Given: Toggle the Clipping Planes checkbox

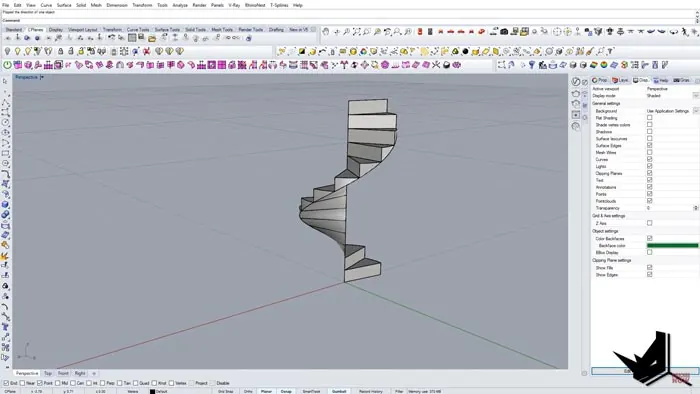Looking at the screenshot, I should click(x=650, y=173).
